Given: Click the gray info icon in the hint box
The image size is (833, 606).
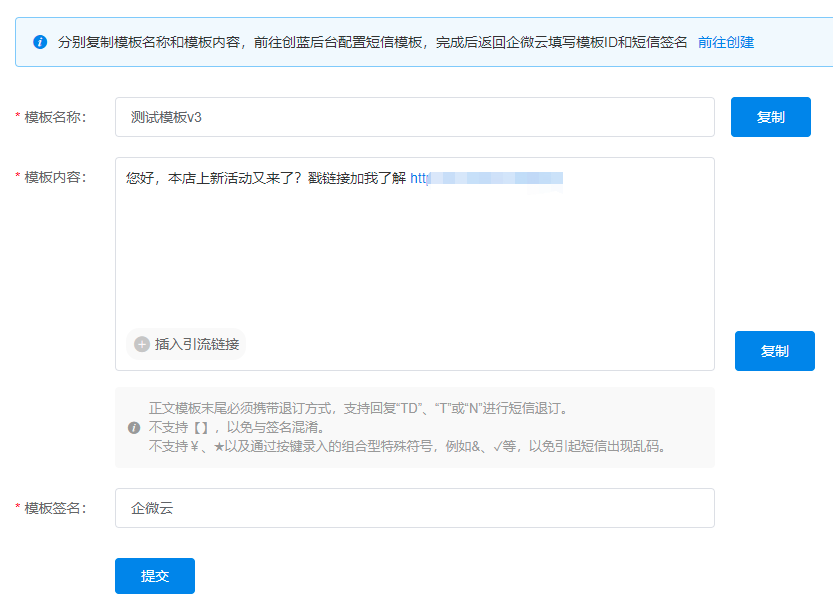Looking at the screenshot, I should tap(134, 428).
